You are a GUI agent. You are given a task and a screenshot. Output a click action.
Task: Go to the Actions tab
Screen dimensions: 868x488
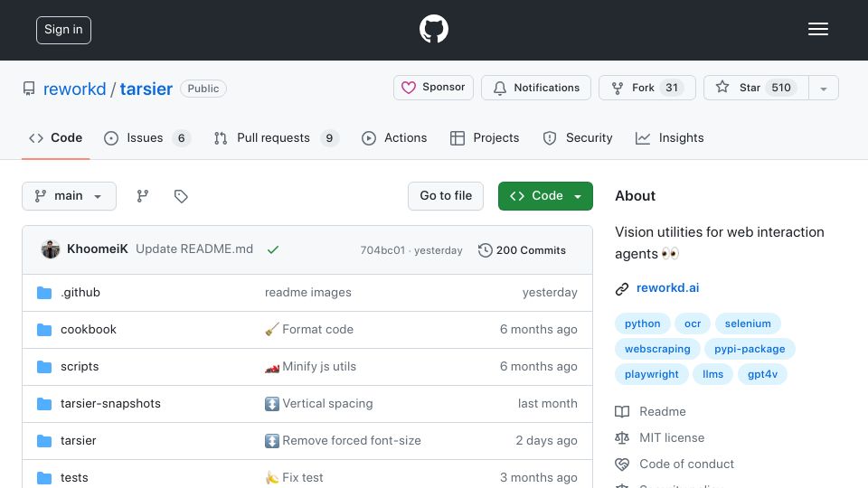(x=394, y=137)
